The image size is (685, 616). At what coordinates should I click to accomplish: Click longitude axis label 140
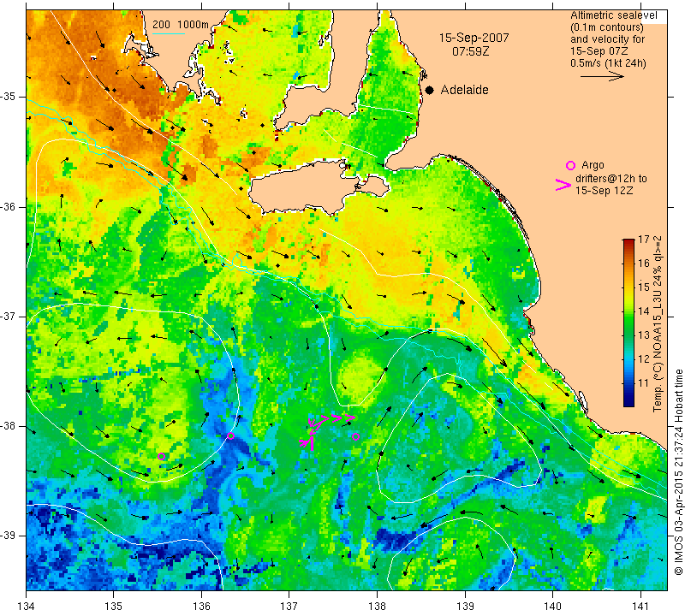tap(552, 607)
